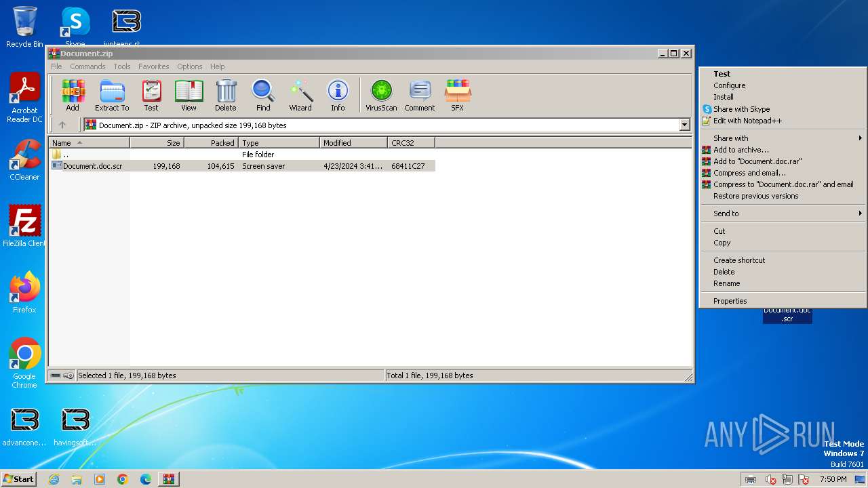Image resolution: width=868 pixels, height=488 pixels.
Task: Choose Add to archive... entry
Action: click(x=783, y=150)
